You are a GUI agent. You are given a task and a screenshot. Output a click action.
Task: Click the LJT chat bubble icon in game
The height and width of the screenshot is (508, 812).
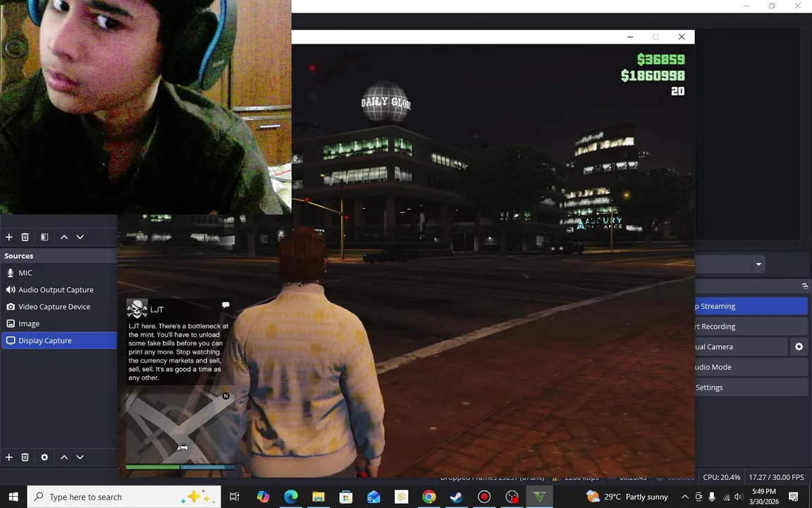tap(226, 305)
